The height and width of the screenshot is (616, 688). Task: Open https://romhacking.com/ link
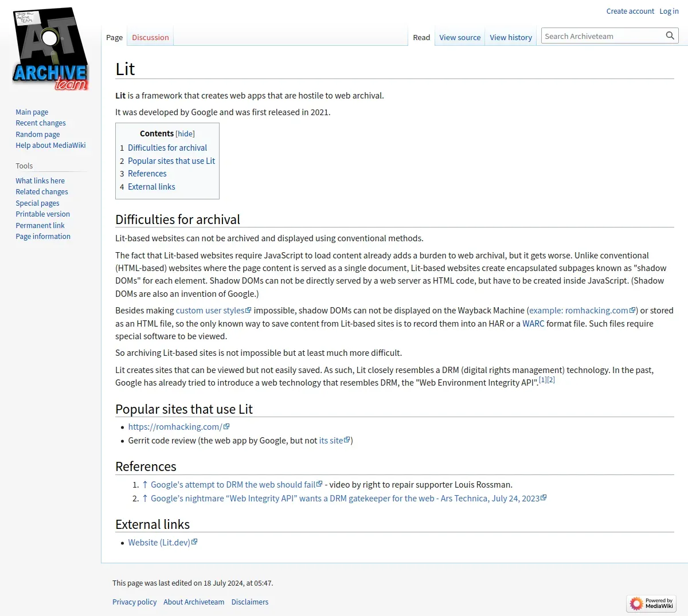tap(178, 427)
